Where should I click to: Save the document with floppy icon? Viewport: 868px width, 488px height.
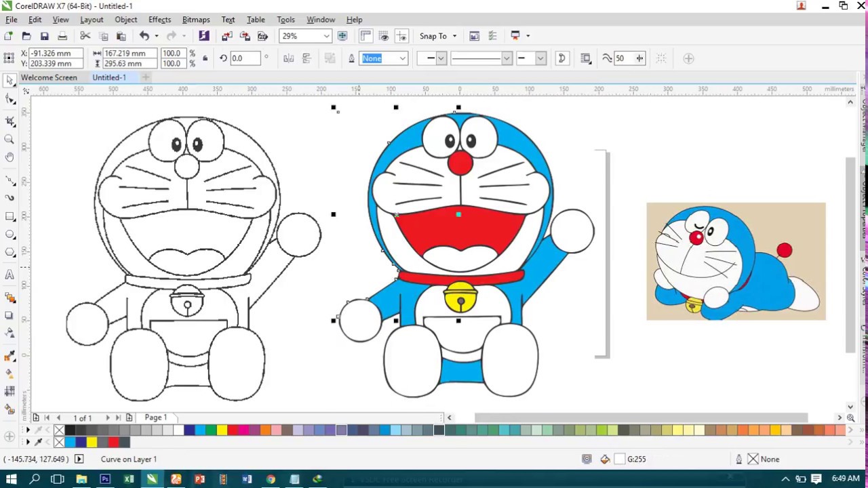(44, 36)
